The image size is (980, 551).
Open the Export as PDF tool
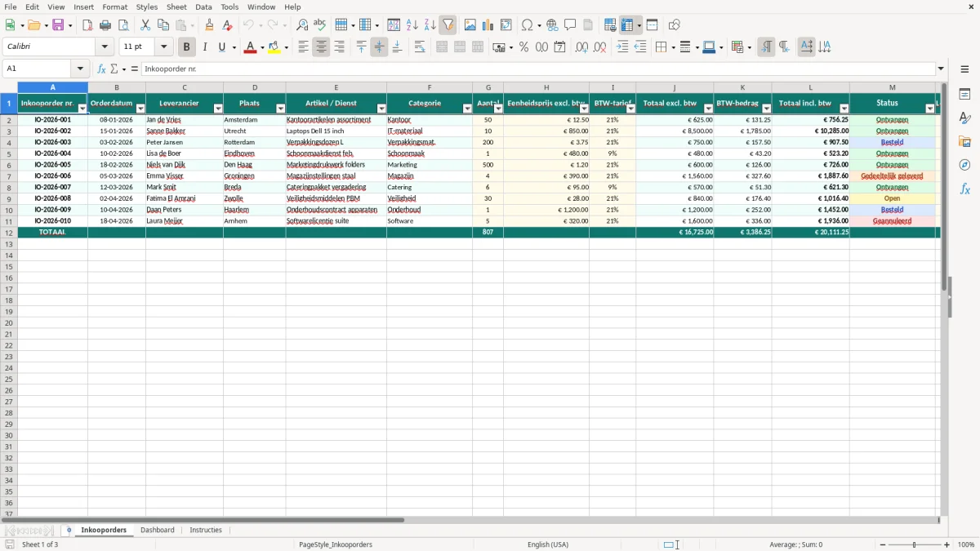click(87, 25)
